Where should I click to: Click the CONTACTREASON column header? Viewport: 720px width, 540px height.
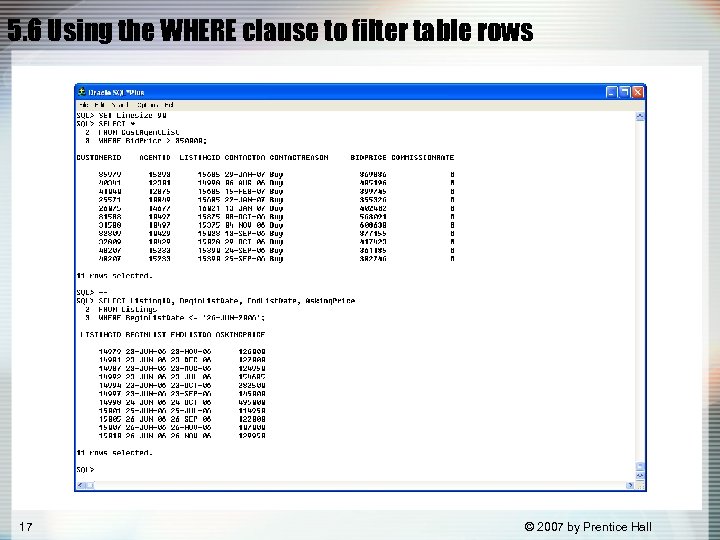(299, 158)
